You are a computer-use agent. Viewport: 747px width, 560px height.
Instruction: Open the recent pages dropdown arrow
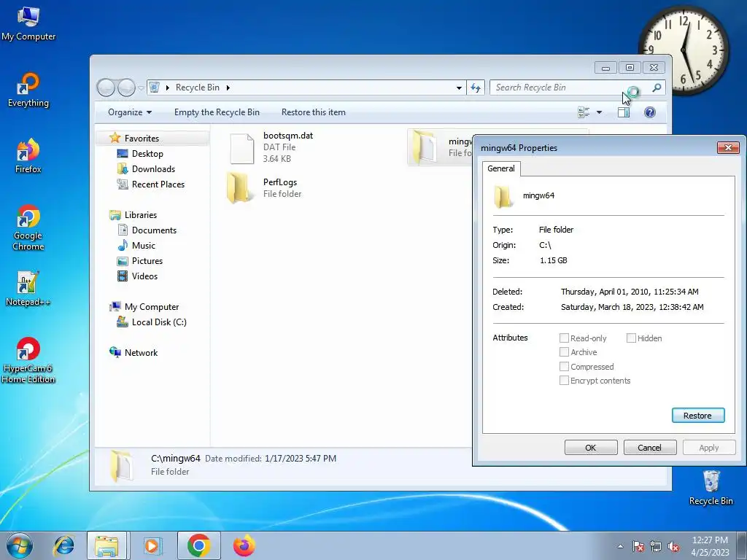141,88
